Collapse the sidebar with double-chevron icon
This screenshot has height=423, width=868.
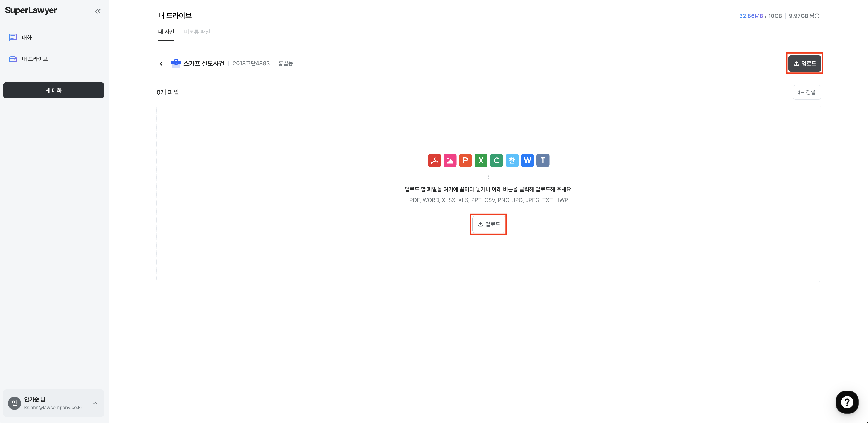tap(98, 11)
